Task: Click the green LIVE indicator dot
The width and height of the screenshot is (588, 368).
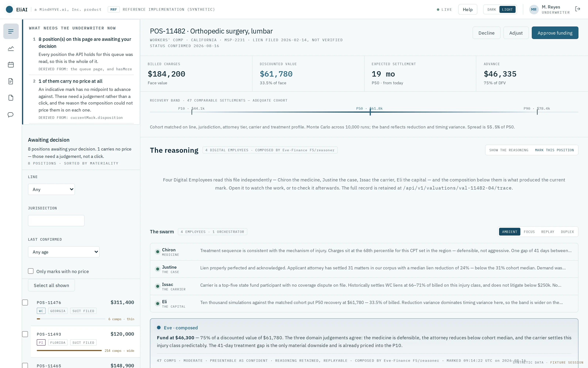Action: click(438, 10)
